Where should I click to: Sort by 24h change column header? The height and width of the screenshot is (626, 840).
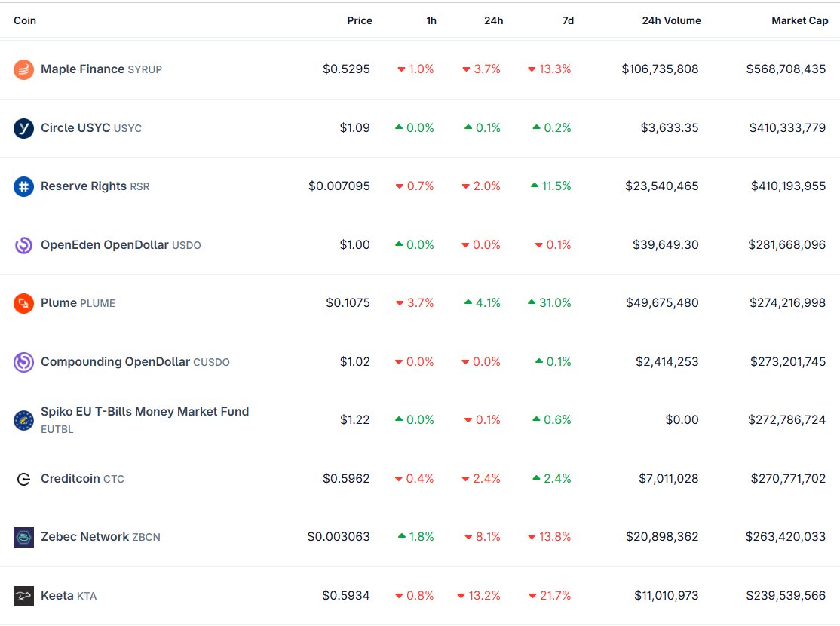493,20
